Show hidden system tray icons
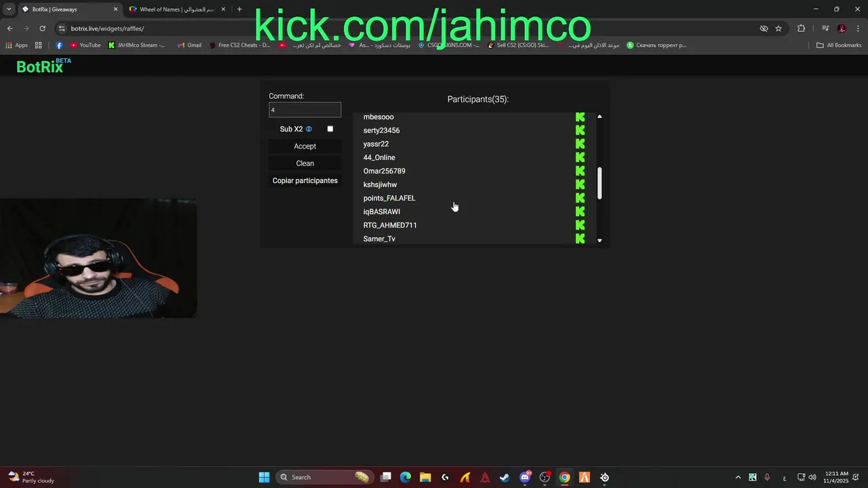 [738, 477]
